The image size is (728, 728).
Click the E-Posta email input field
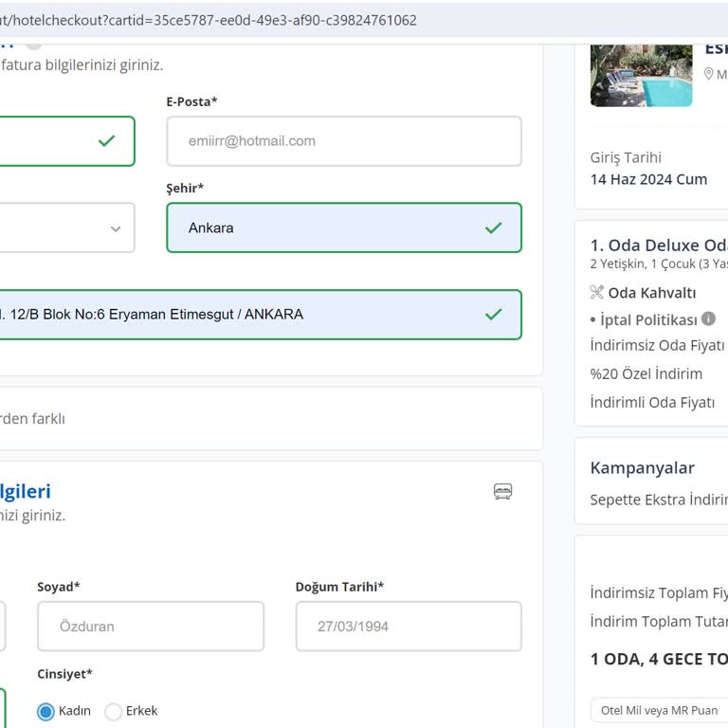click(x=343, y=141)
